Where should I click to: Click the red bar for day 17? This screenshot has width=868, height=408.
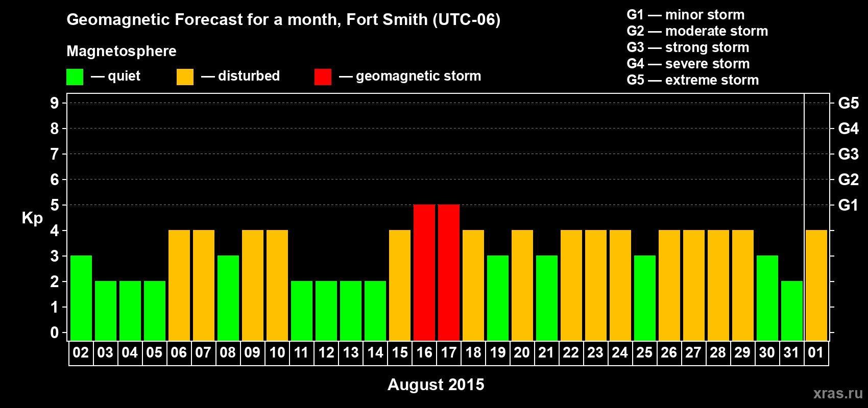449,272
